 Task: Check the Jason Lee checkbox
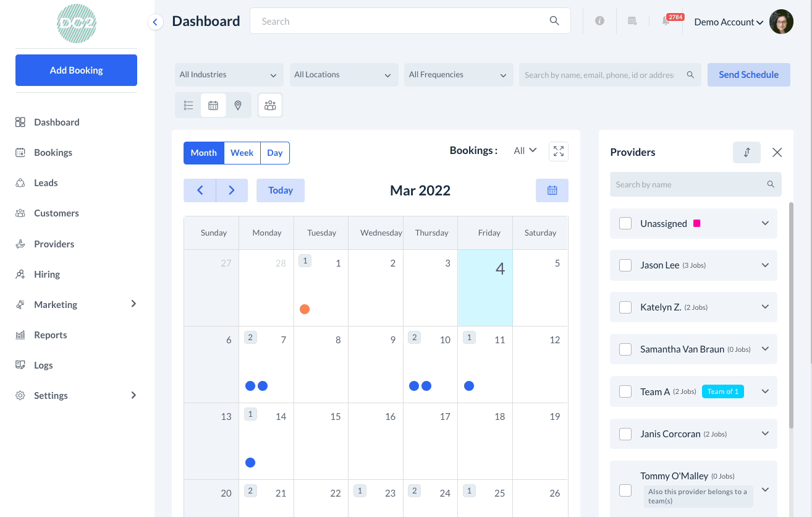point(625,265)
